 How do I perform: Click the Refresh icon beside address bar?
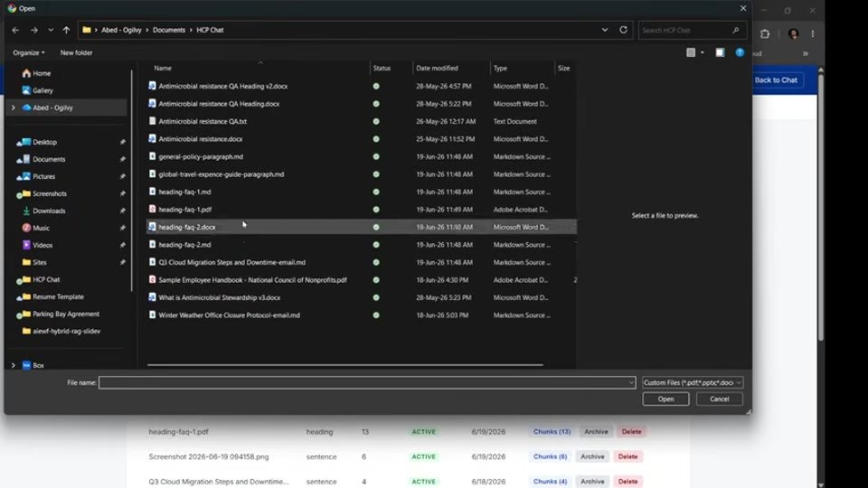pyautogui.click(x=623, y=30)
